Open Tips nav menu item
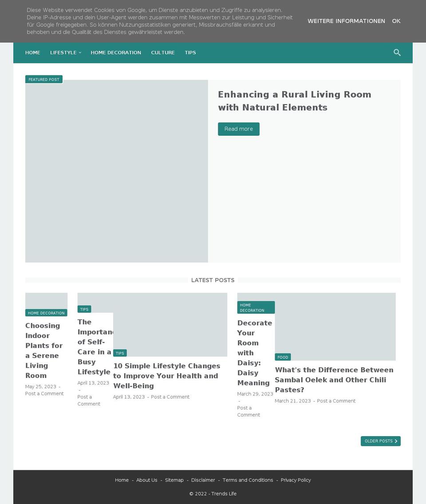 click(190, 52)
